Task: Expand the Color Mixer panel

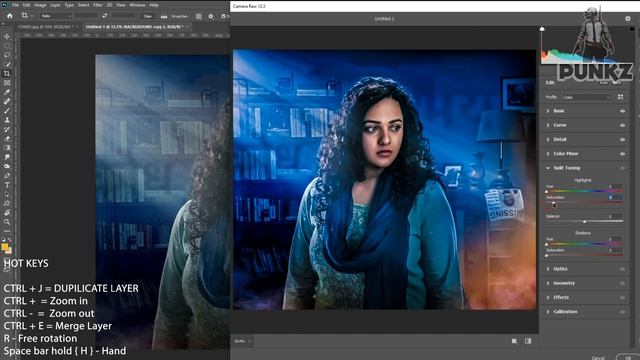Action: 548,154
